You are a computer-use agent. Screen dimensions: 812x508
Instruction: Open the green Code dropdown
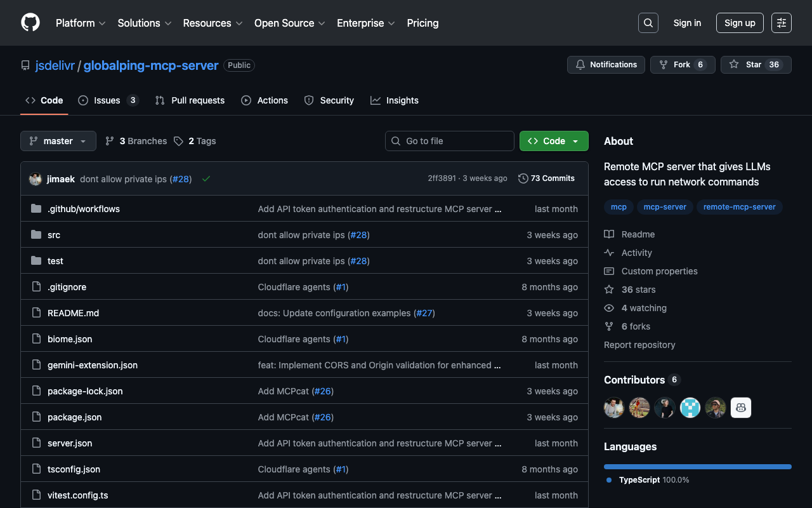point(553,141)
